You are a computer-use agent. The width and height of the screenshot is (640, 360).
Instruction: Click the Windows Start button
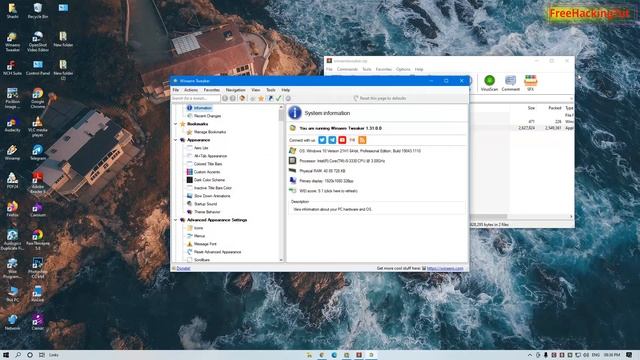6,355
